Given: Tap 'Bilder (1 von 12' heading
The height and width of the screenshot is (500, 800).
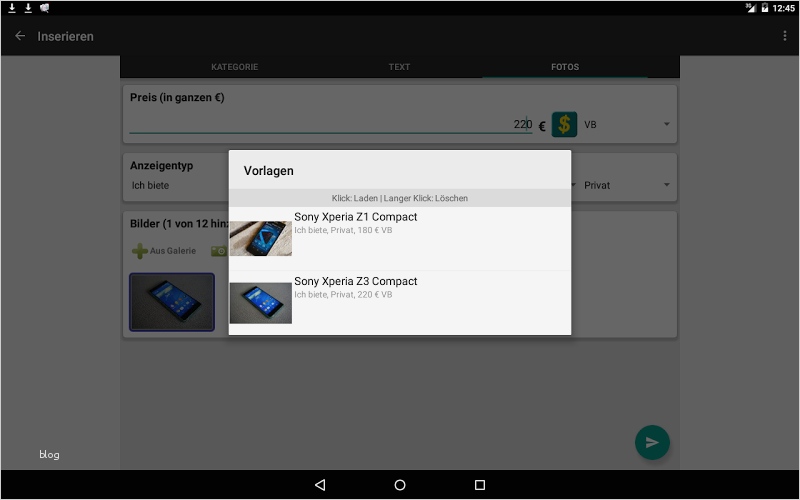Looking at the screenshot, I should click(x=179, y=223).
